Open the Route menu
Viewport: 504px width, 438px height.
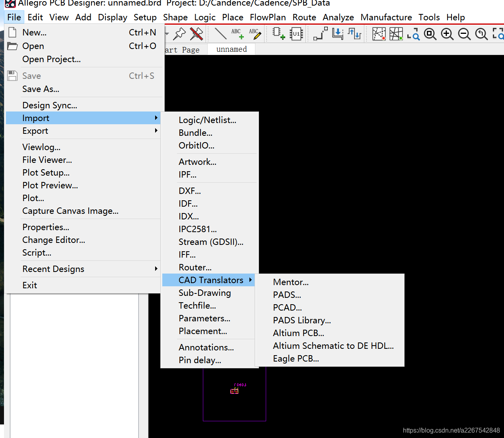pyautogui.click(x=304, y=17)
